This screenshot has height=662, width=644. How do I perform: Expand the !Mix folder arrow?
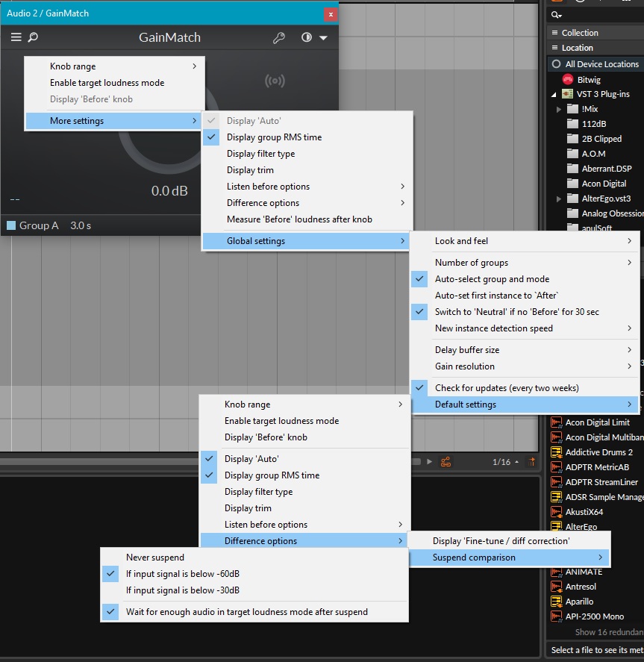[x=559, y=110]
